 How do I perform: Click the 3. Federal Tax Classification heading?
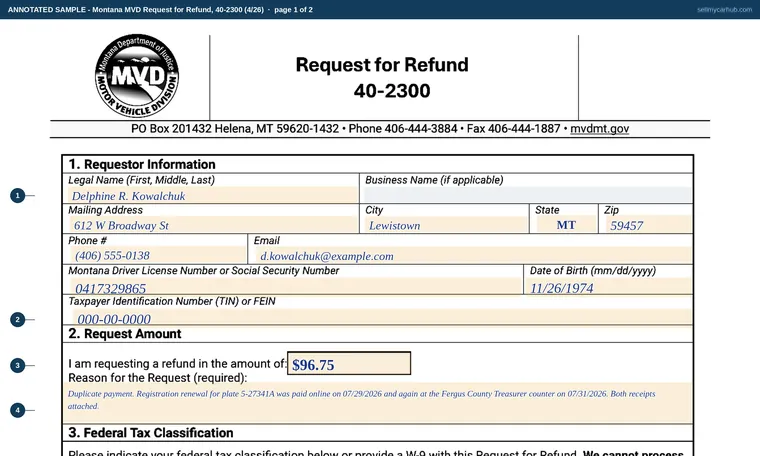(x=150, y=433)
